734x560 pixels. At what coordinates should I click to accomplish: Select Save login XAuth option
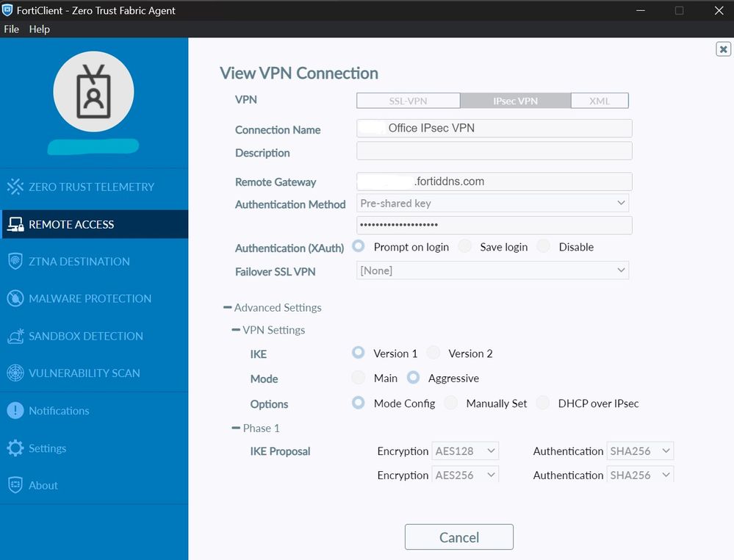(465, 246)
